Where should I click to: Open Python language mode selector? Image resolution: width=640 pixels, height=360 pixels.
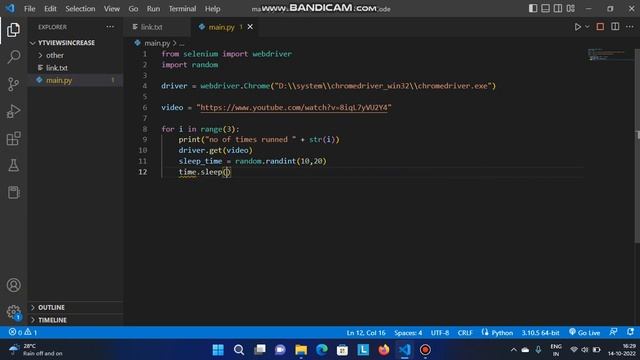click(502, 332)
